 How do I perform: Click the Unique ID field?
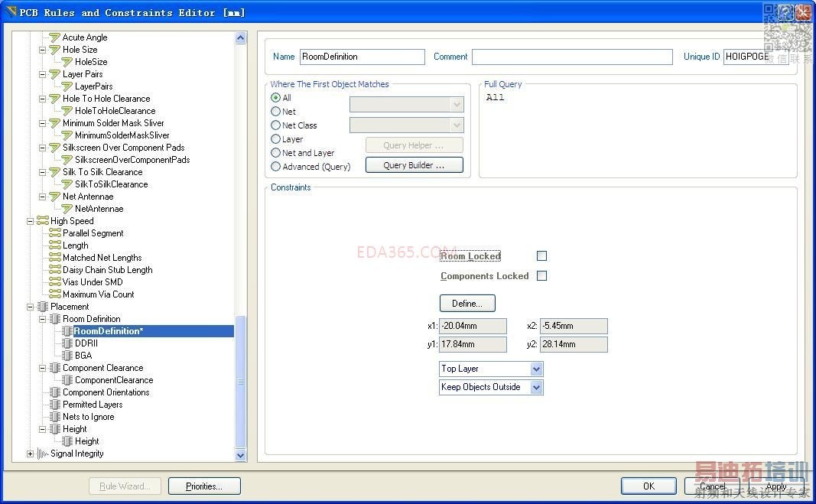point(756,57)
